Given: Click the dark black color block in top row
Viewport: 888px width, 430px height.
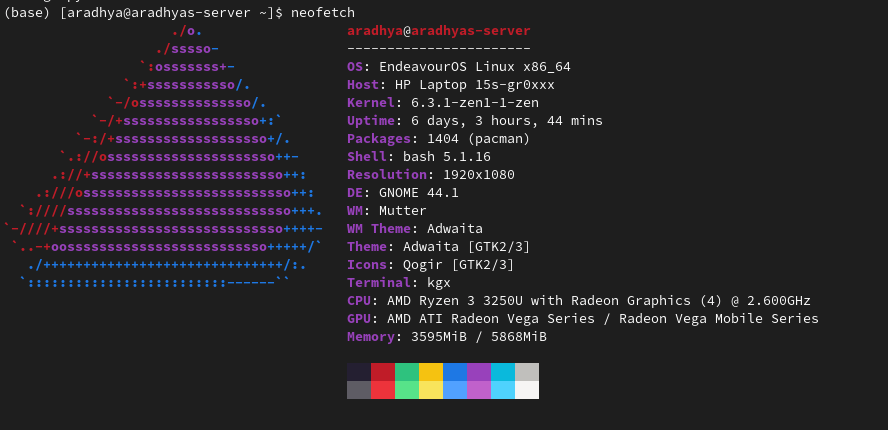Looking at the screenshot, I should (359, 372).
